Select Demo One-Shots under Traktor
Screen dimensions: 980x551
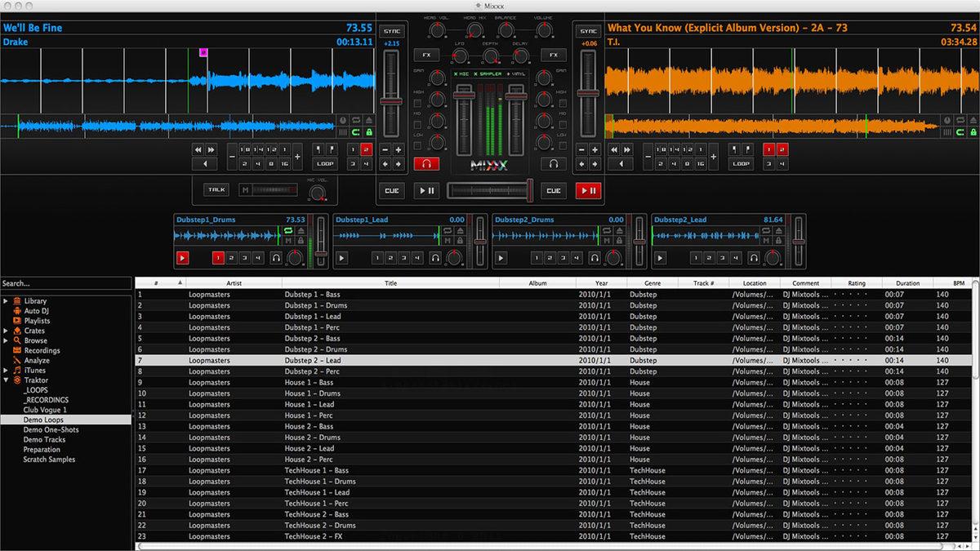pos(51,429)
